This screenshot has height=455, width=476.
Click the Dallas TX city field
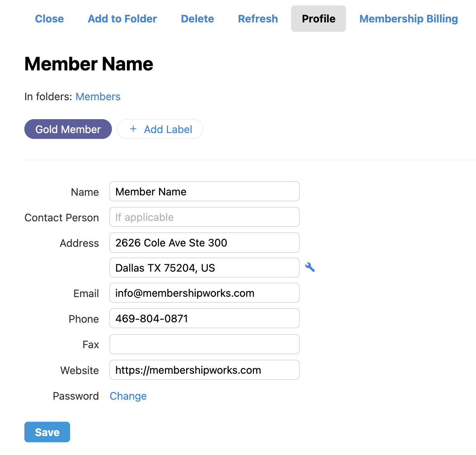[x=204, y=268]
